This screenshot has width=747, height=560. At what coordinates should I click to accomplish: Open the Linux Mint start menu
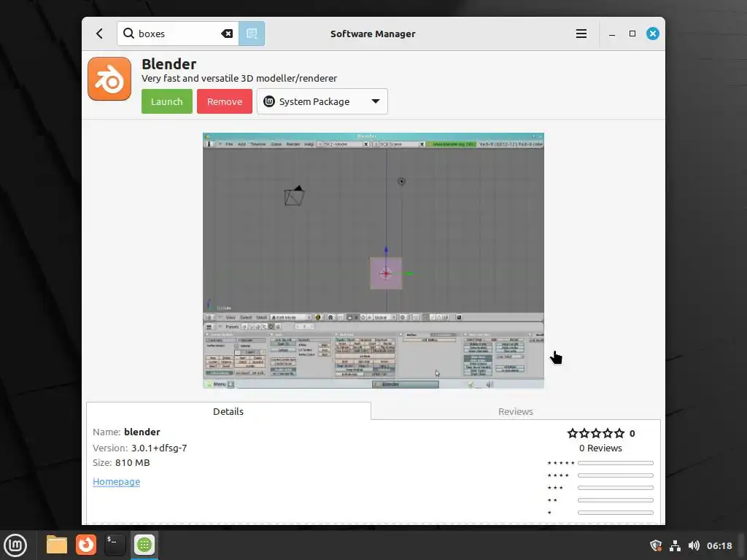tap(15, 545)
